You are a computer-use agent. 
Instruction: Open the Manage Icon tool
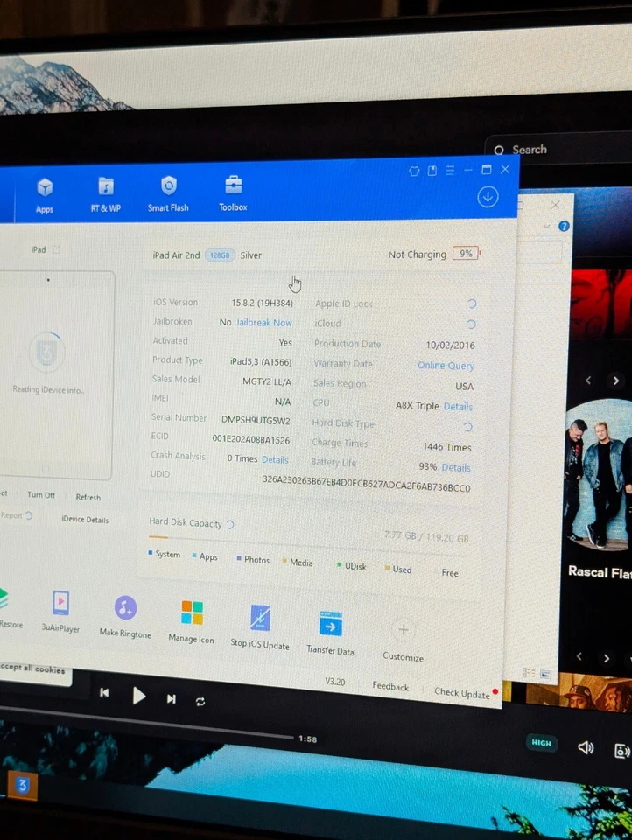click(x=192, y=621)
